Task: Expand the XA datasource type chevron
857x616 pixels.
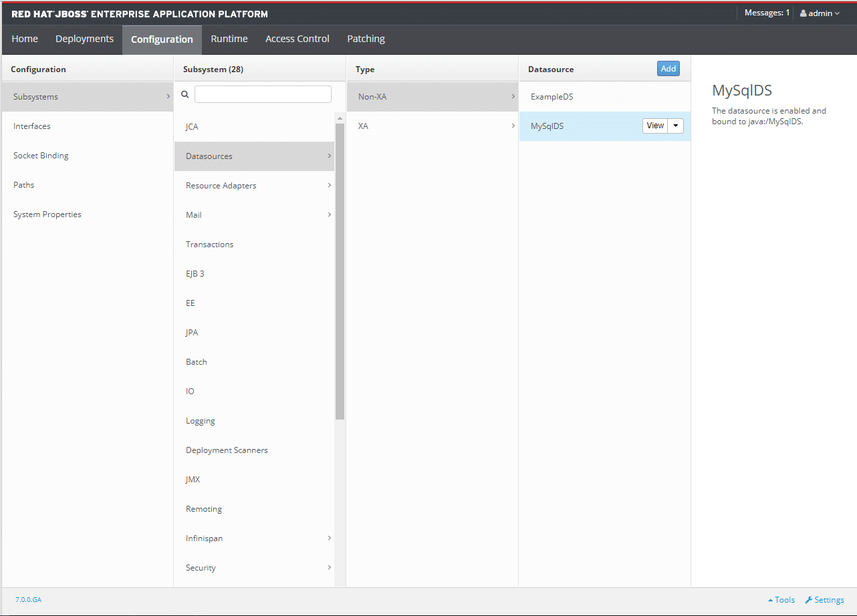Action: tap(513, 126)
